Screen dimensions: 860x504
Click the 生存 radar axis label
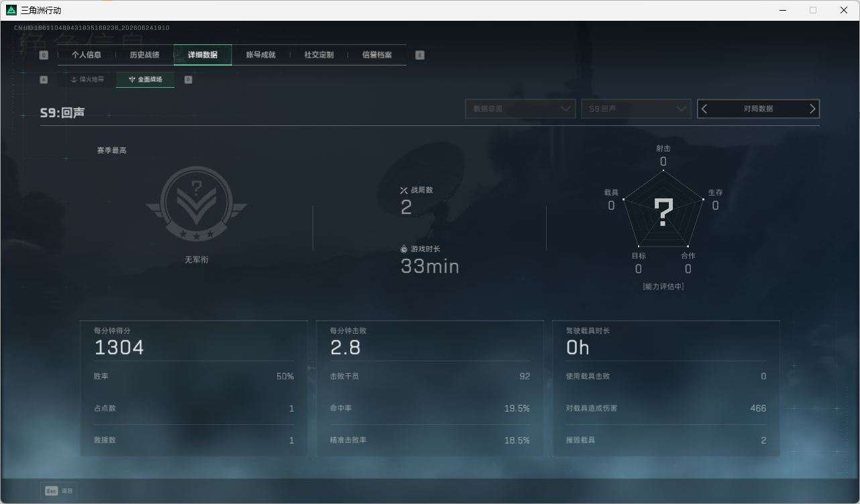715,192
